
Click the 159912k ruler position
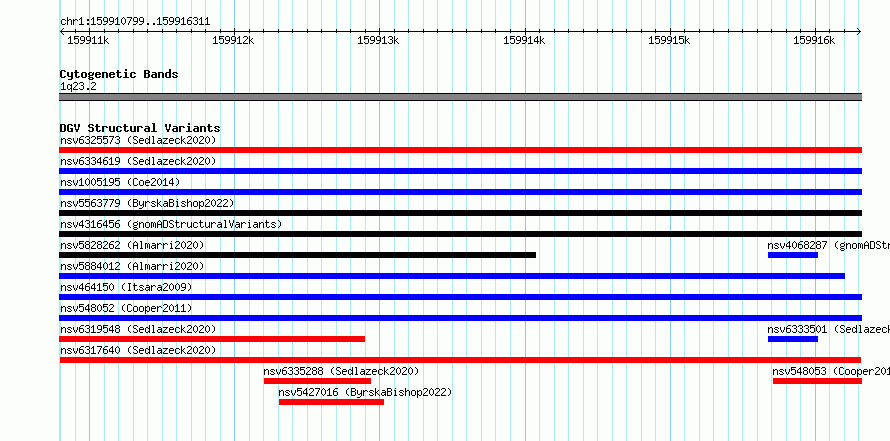pos(233,40)
